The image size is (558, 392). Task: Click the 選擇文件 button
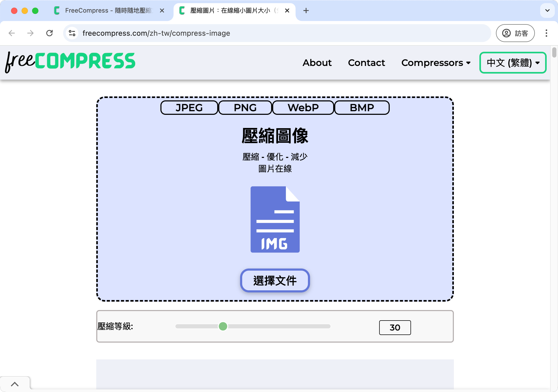[275, 280]
